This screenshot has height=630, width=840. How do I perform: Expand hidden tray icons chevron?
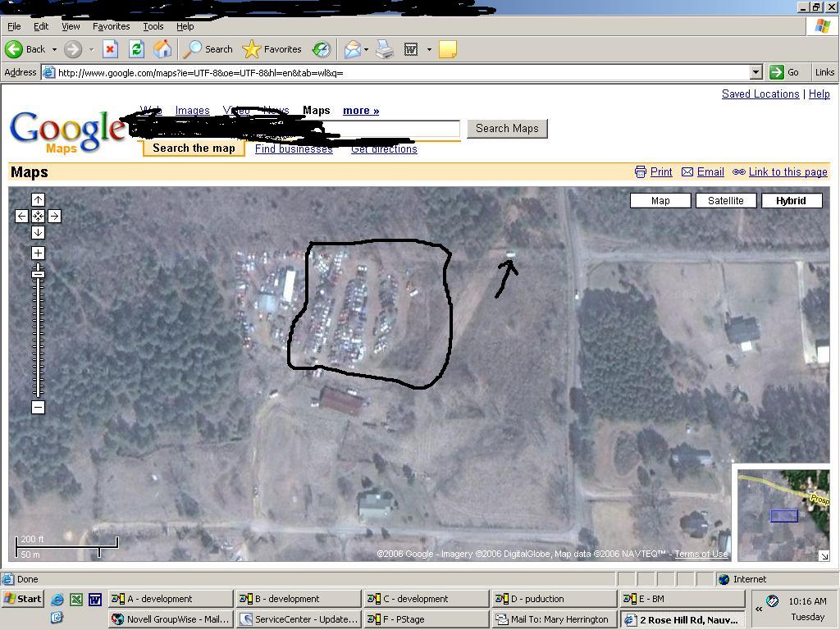pyautogui.click(x=759, y=609)
